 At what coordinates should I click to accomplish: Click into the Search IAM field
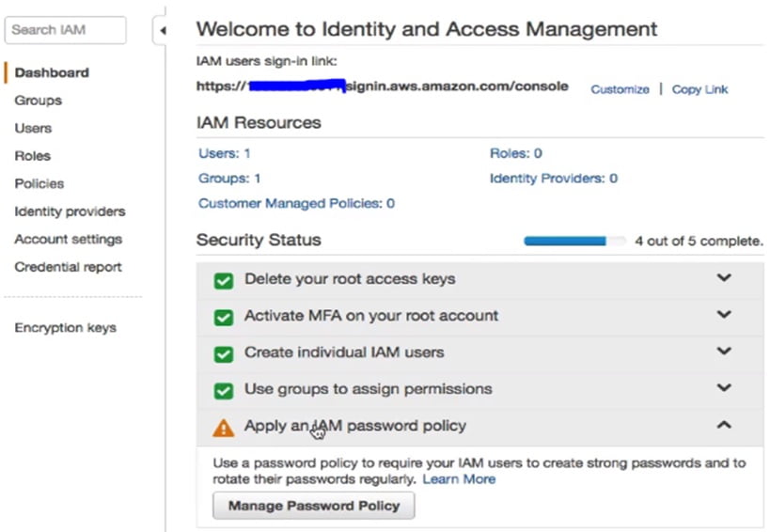[x=65, y=30]
